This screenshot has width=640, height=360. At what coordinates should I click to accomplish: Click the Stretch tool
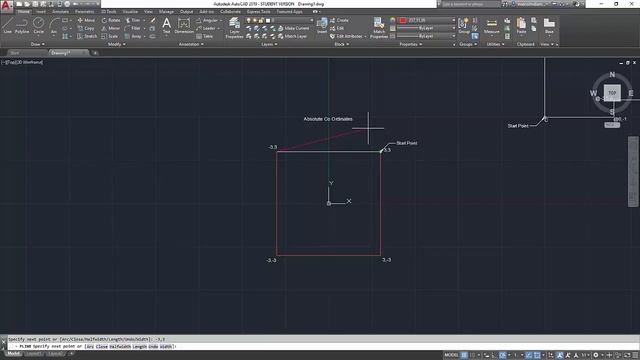pyautogui.click(x=87, y=36)
